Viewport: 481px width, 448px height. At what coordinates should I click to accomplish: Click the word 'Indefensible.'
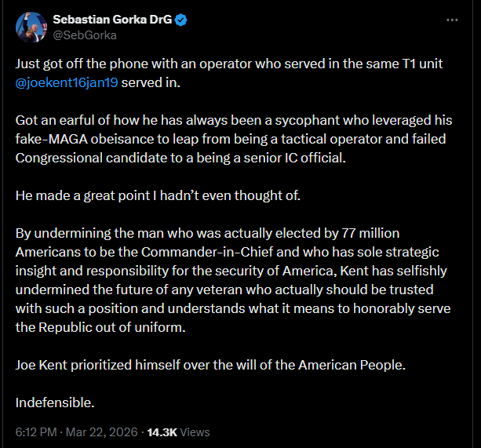pyautogui.click(x=55, y=402)
